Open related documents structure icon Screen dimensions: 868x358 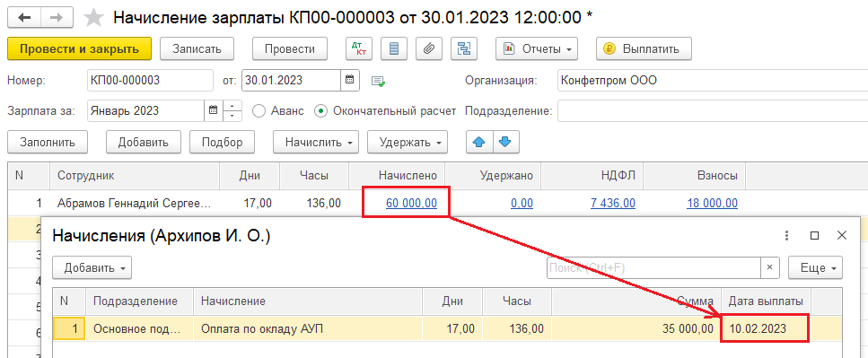click(x=463, y=48)
